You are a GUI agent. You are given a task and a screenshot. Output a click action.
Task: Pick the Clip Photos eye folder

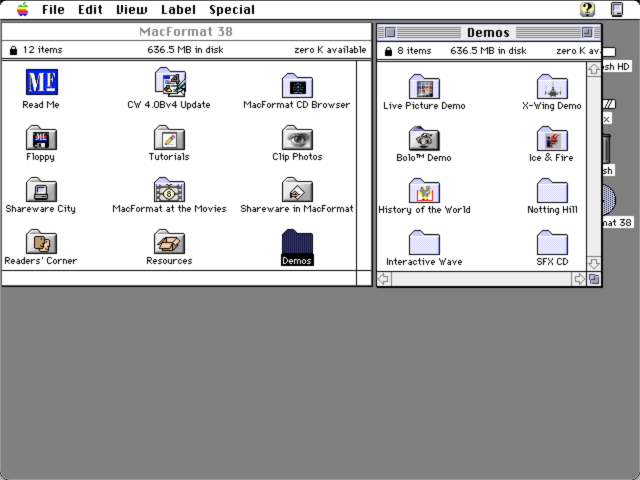click(297, 138)
